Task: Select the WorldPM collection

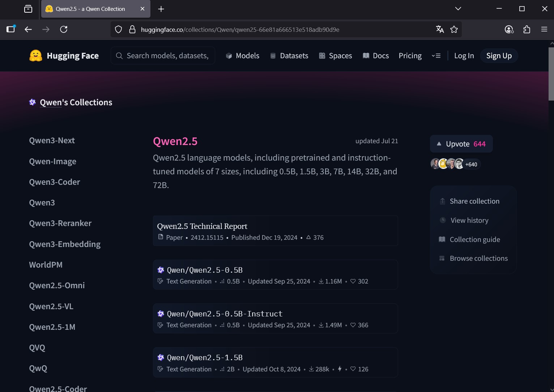Action: (x=46, y=265)
